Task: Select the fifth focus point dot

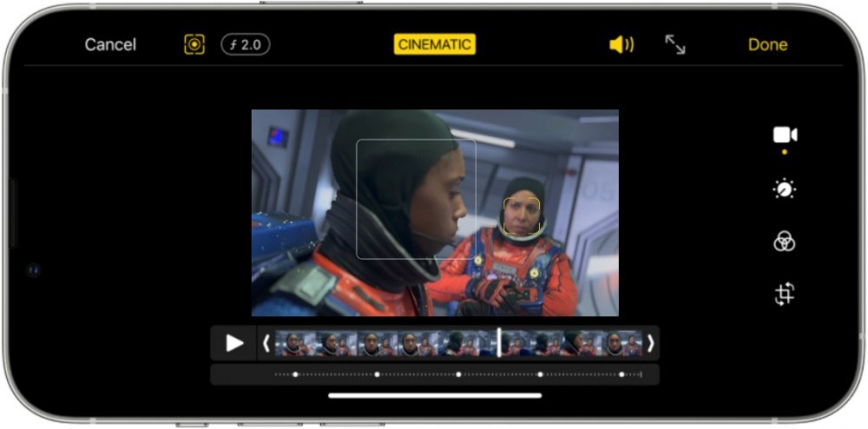Action: 621,375
